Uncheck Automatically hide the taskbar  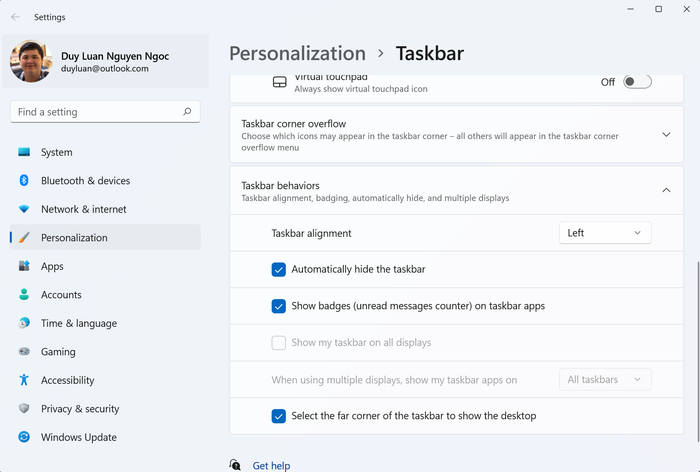point(279,269)
